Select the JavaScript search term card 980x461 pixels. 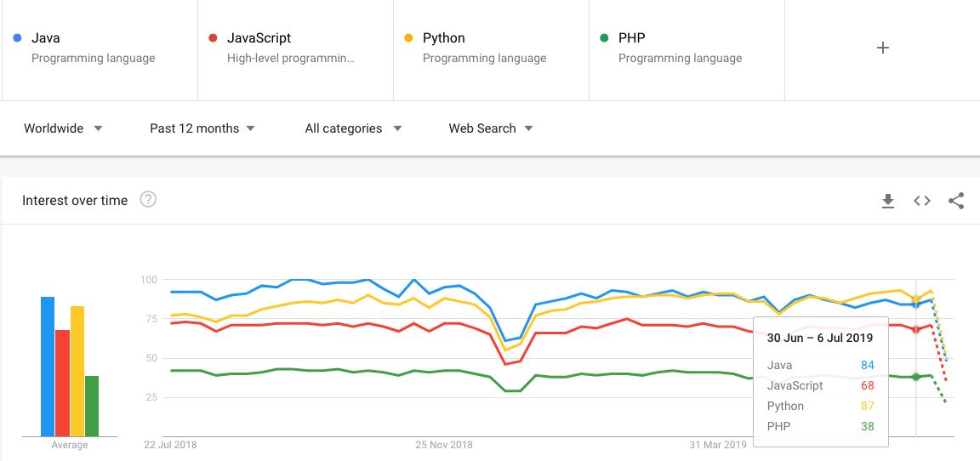coord(296,48)
